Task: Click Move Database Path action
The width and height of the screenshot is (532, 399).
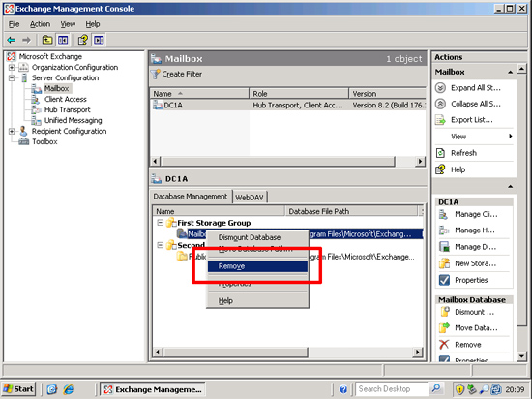Action: coord(476,328)
